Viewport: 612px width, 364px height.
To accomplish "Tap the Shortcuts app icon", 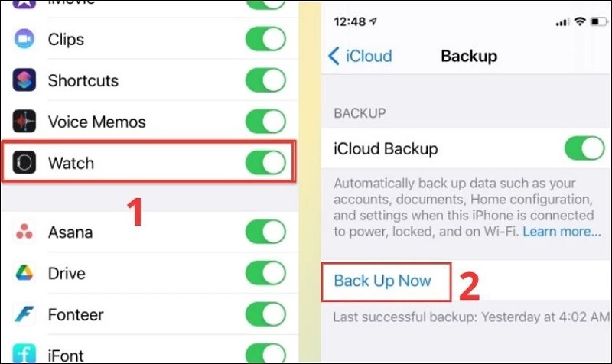I will click(24, 80).
